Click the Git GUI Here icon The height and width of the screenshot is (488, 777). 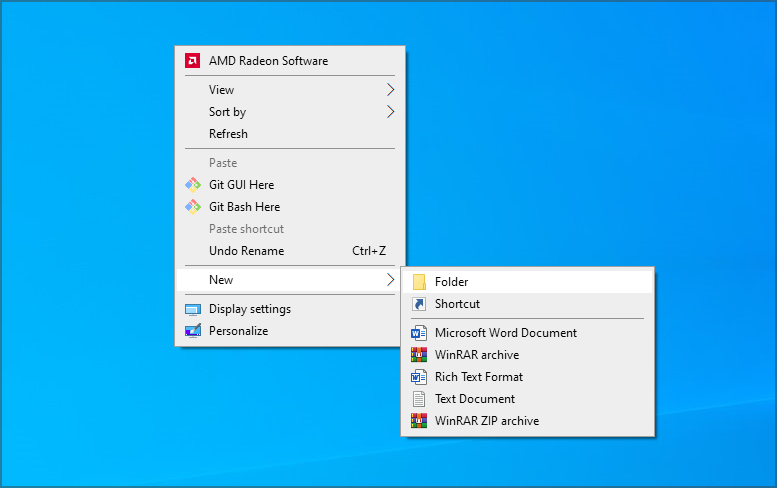[x=193, y=185]
